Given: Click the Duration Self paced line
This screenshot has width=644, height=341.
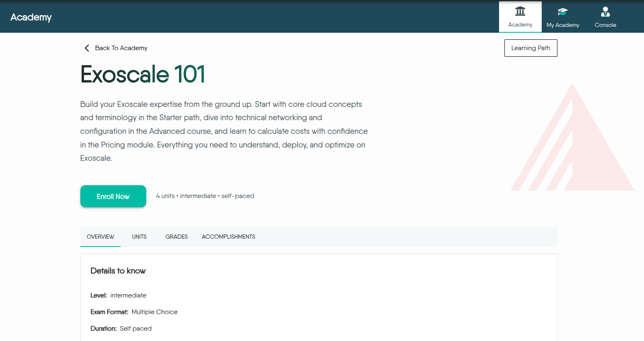Looking at the screenshot, I should [x=121, y=329].
